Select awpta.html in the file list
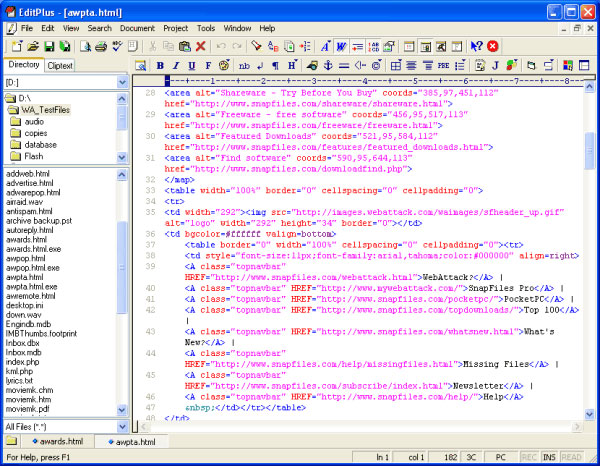Viewport: 600px width, 466px height. tap(24, 277)
